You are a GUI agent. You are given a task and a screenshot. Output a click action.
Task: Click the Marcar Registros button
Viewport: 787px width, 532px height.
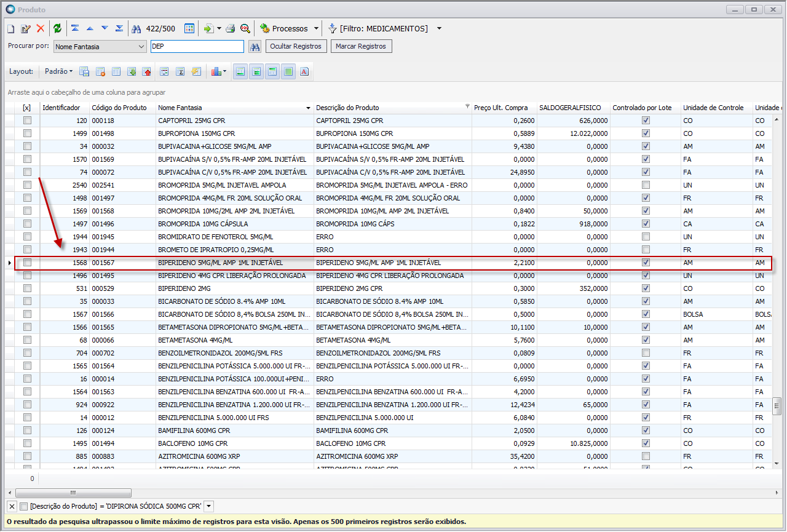pyautogui.click(x=361, y=46)
